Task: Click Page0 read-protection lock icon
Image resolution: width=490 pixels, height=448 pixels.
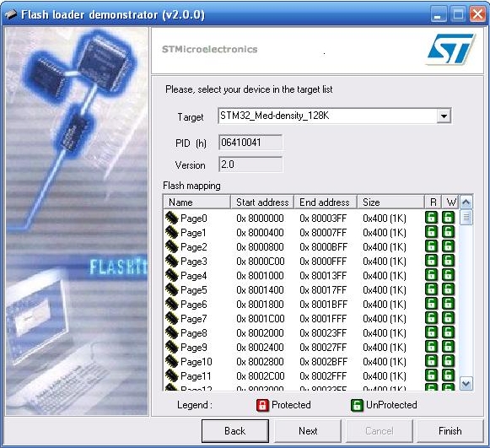Action: tap(431, 218)
